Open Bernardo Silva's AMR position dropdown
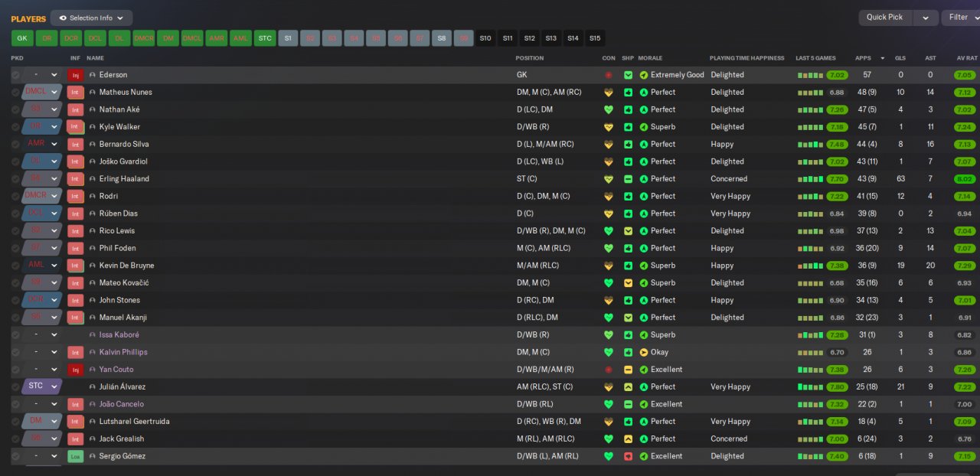 (54, 145)
